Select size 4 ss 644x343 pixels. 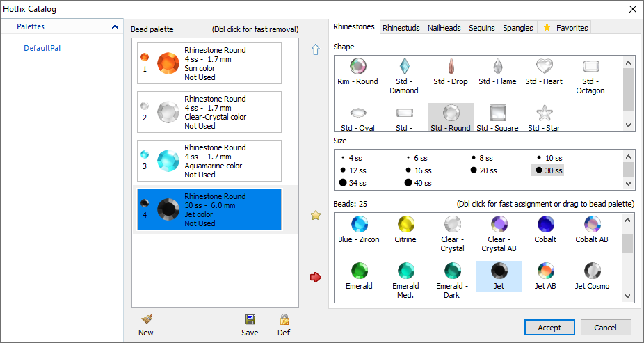coord(352,158)
